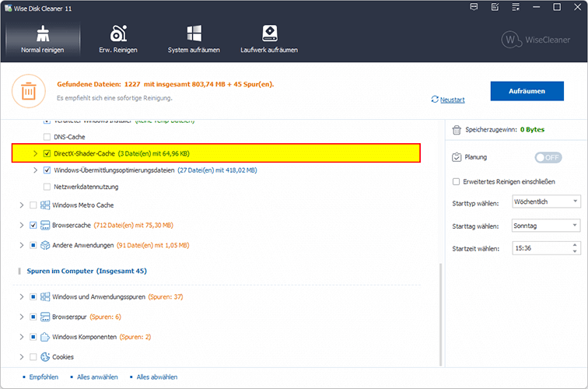This screenshot has width=588, height=389.
Task: Click the Browsercache icon
Action: (x=45, y=225)
